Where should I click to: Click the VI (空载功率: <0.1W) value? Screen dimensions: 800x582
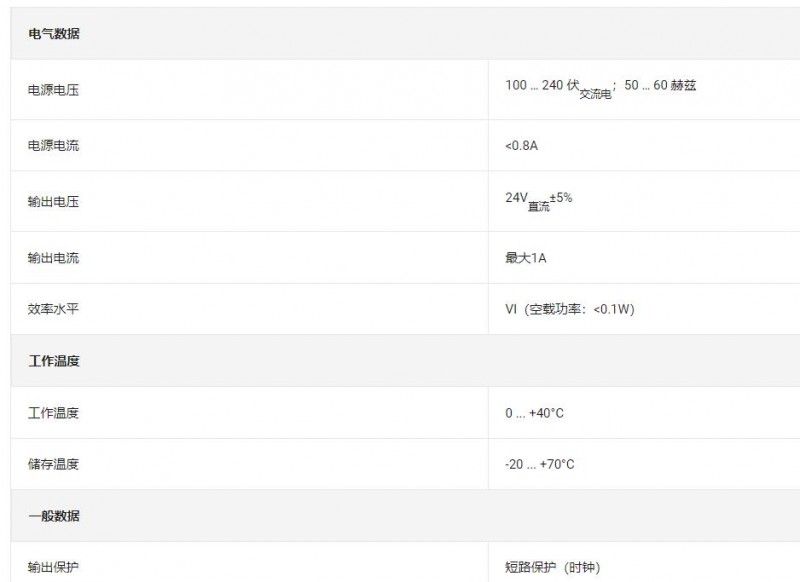570,309
